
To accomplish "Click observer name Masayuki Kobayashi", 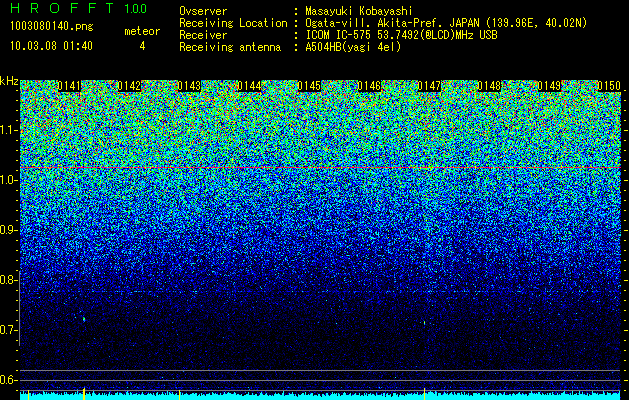I will [359, 11].
